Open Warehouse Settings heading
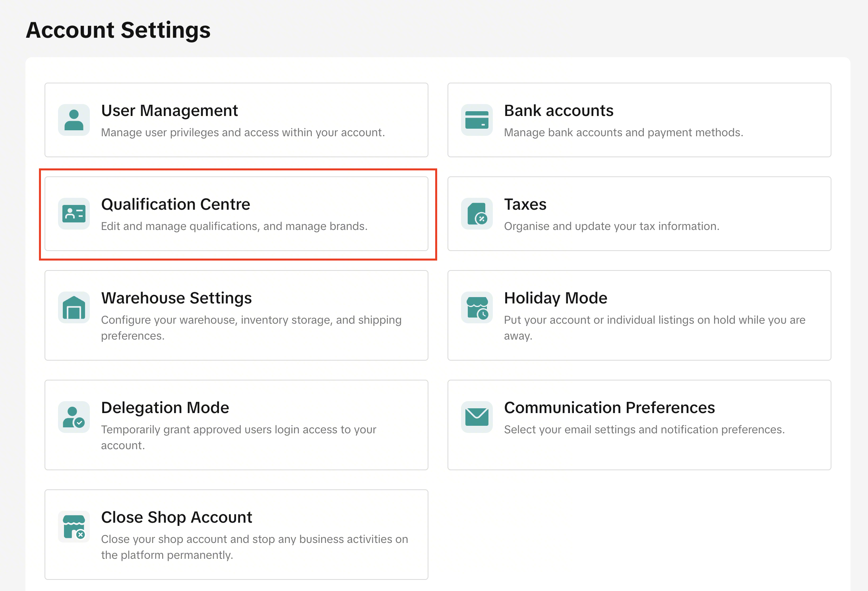Screen dimensions: 868x591 [x=176, y=298]
